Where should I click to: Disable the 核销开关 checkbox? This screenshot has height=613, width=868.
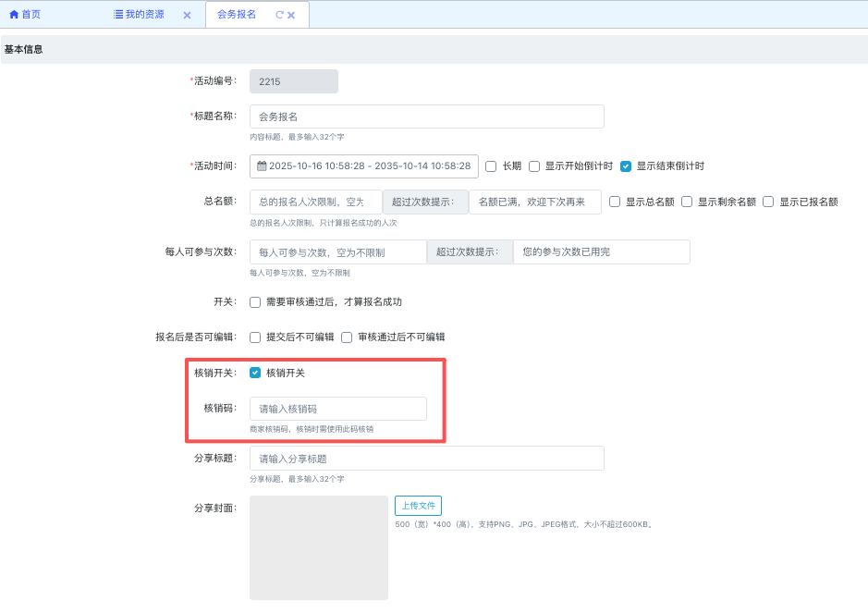[x=255, y=374]
